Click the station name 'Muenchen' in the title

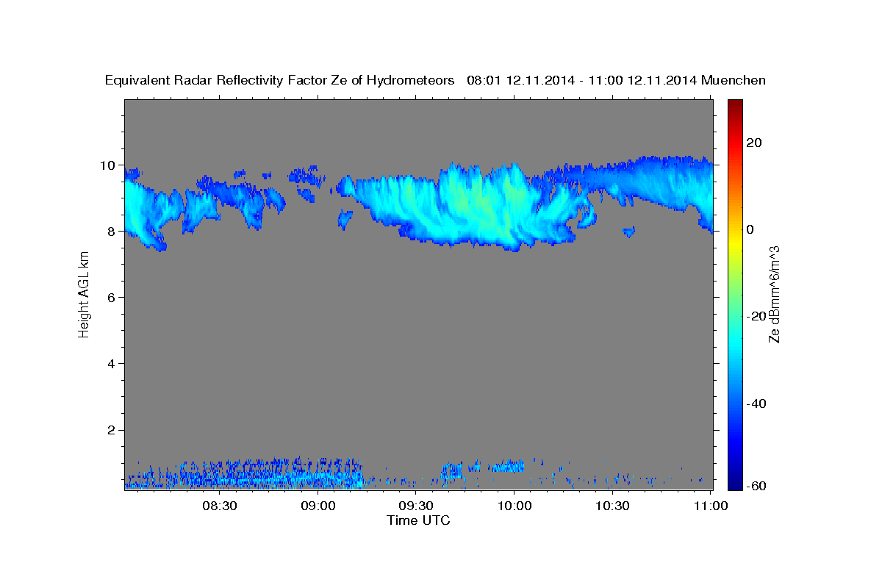(x=734, y=80)
